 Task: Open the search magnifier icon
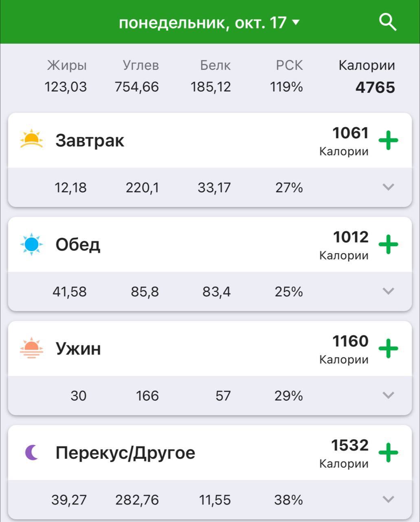[x=387, y=22]
